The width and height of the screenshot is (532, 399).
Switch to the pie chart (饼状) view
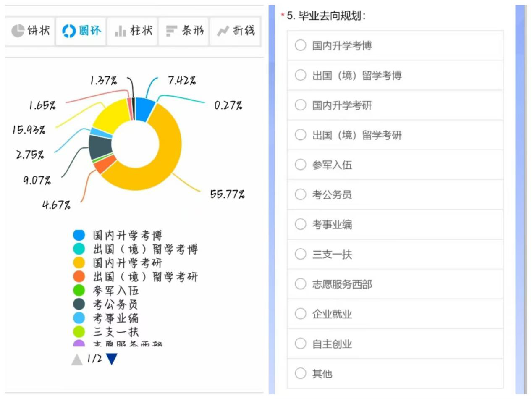pos(30,31)
